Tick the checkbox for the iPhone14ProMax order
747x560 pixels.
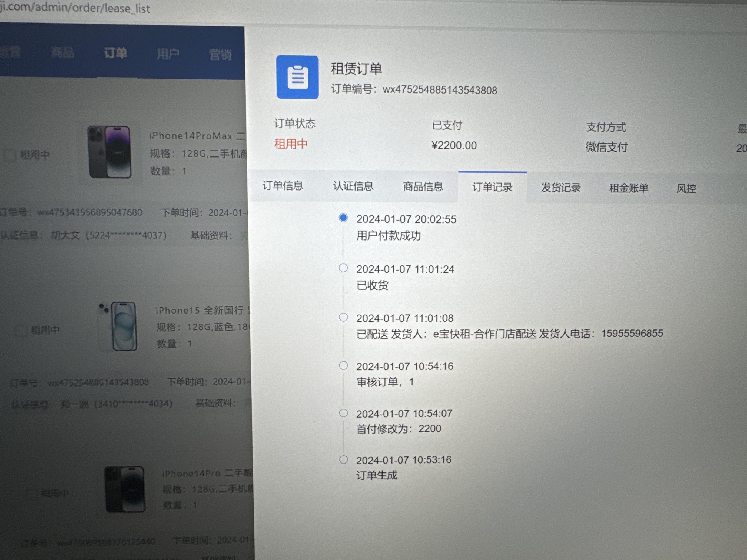(9, 155)
